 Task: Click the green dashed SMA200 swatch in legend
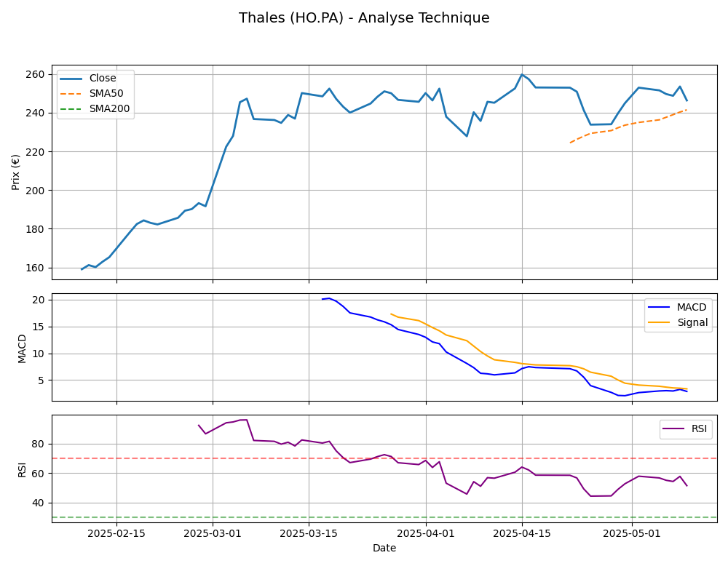(x=71, y=109)
